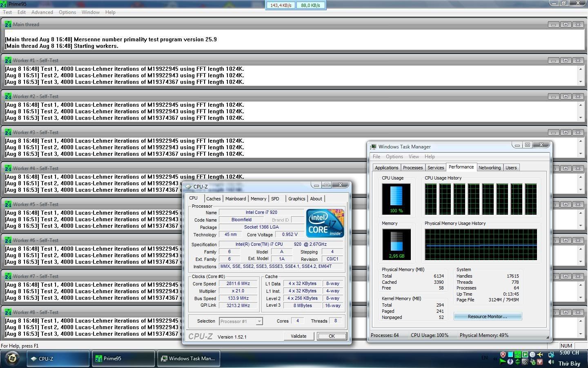This screenshot has height=368, width=588.
Task: Open the Options menu in Prime95
Action: pos(67,12)
